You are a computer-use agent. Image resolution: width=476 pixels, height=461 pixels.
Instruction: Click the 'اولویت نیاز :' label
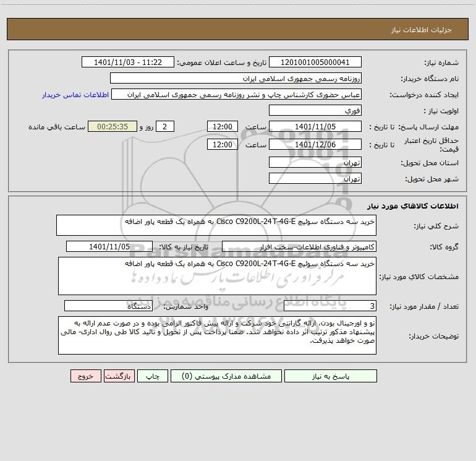441,111
